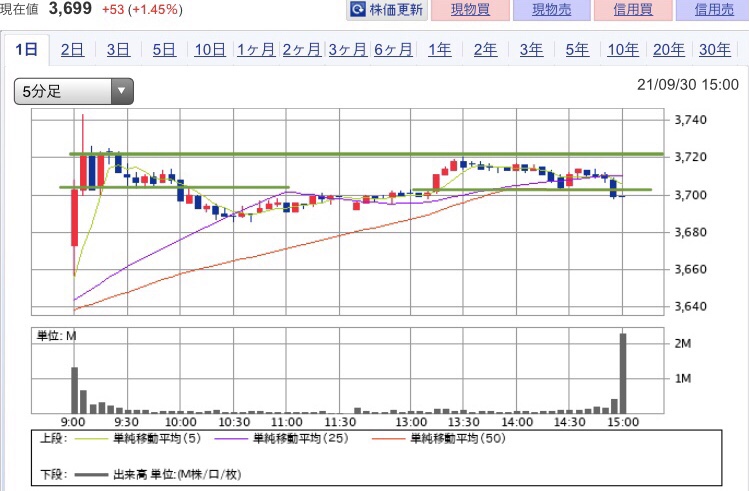Image resolution: width=749 pixels, height=491 pixels.
Task: Click the 3,660 price axis label
Action: click(690, 269)
